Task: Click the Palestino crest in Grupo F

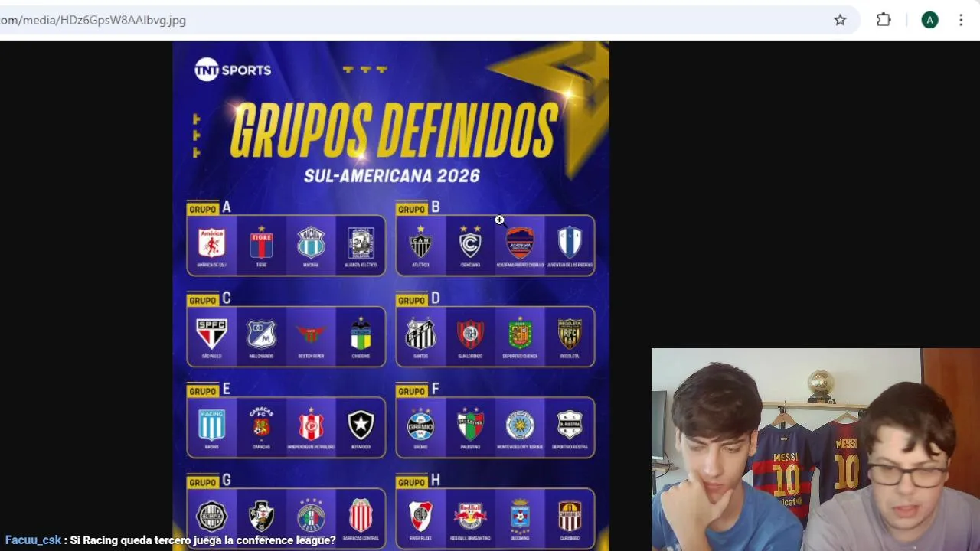Action: [470, 424]
